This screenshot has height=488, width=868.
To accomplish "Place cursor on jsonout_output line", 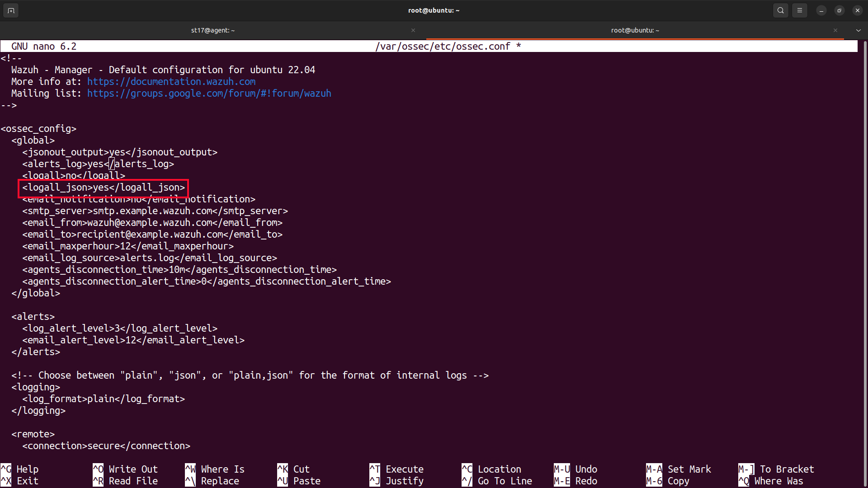I will coord(120,152).
